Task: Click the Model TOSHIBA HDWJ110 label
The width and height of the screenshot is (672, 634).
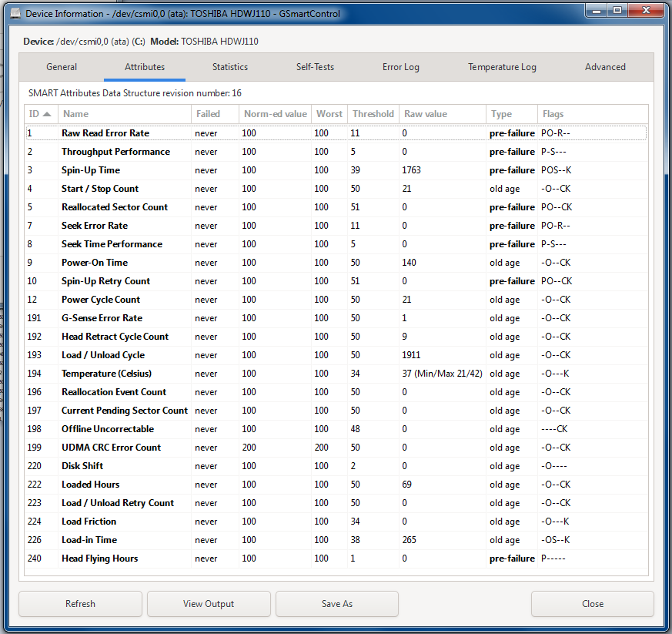Action: coord(204,42)
